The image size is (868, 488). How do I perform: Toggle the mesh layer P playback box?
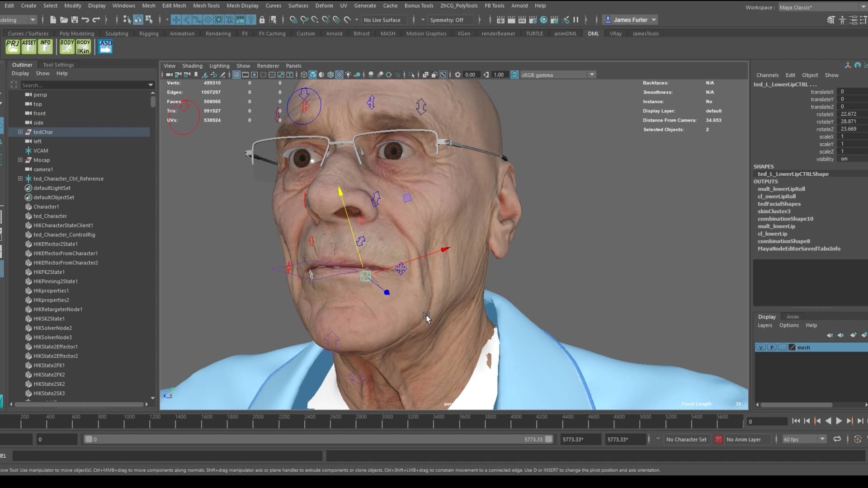click(772, 347)
